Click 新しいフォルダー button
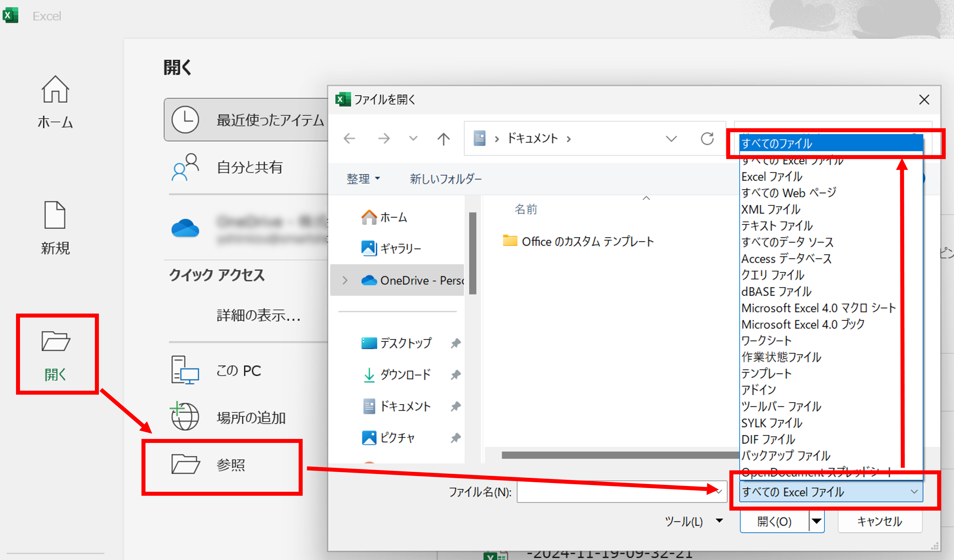This screenshot has width=954, height=560. coord(446,178)
